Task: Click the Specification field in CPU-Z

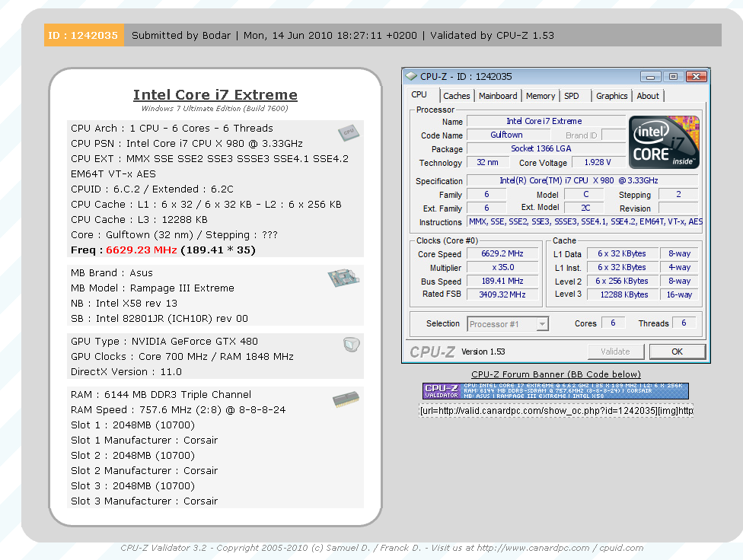Action: 582,180
